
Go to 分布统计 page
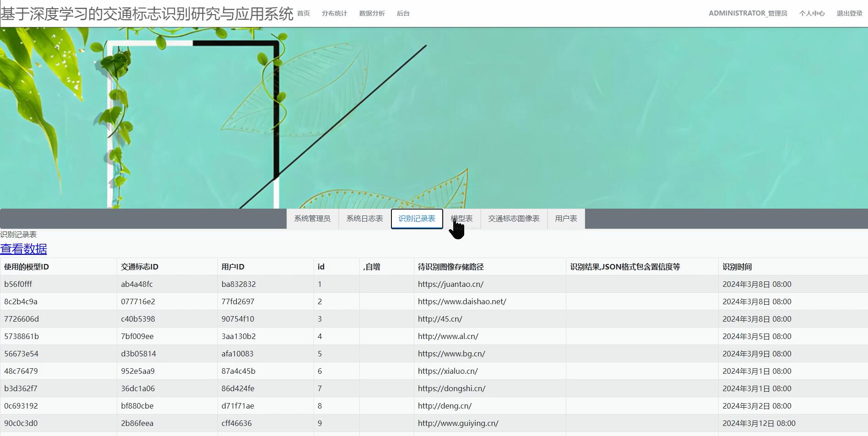334,13
